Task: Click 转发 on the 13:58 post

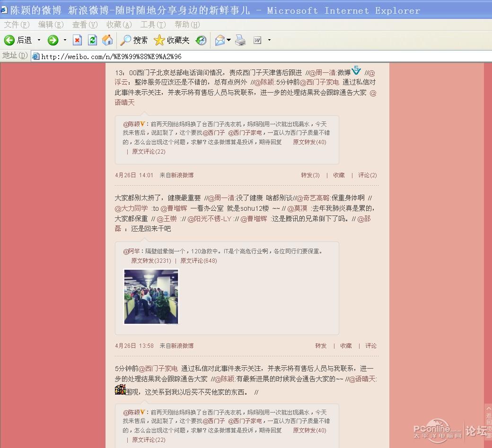Action: click(321, 346)
